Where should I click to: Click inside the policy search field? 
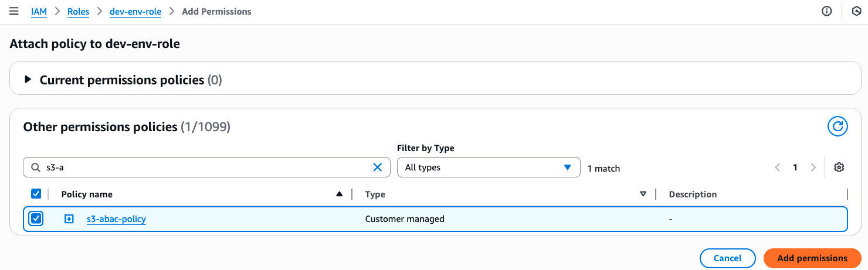[205, 168]
